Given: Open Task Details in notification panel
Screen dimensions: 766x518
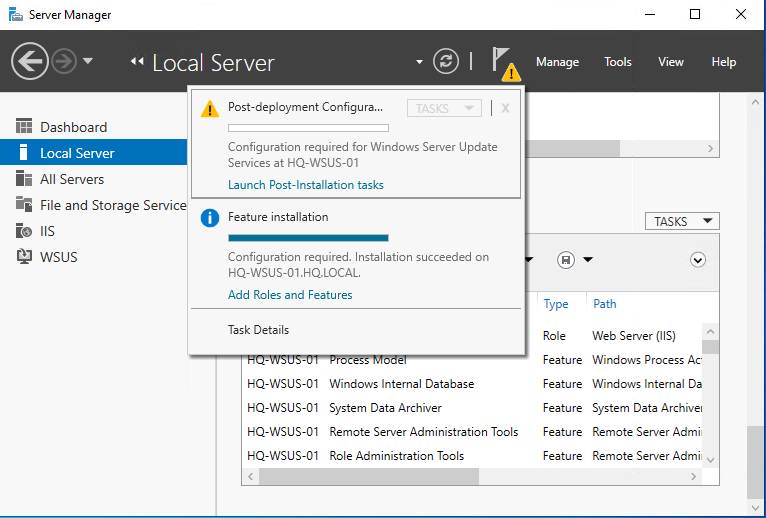Looking at the screenshot, I should click(258, 330).
